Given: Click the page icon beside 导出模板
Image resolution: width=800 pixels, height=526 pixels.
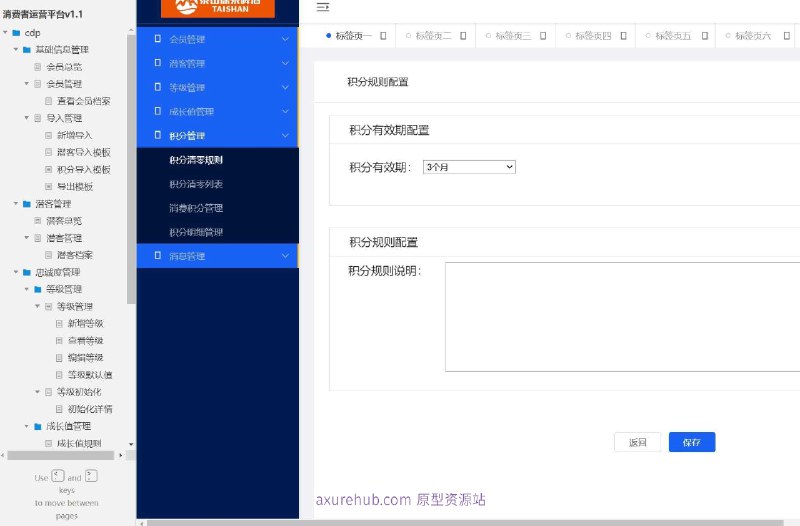Looking at the screenshot, I should click(x=48, y=187).
